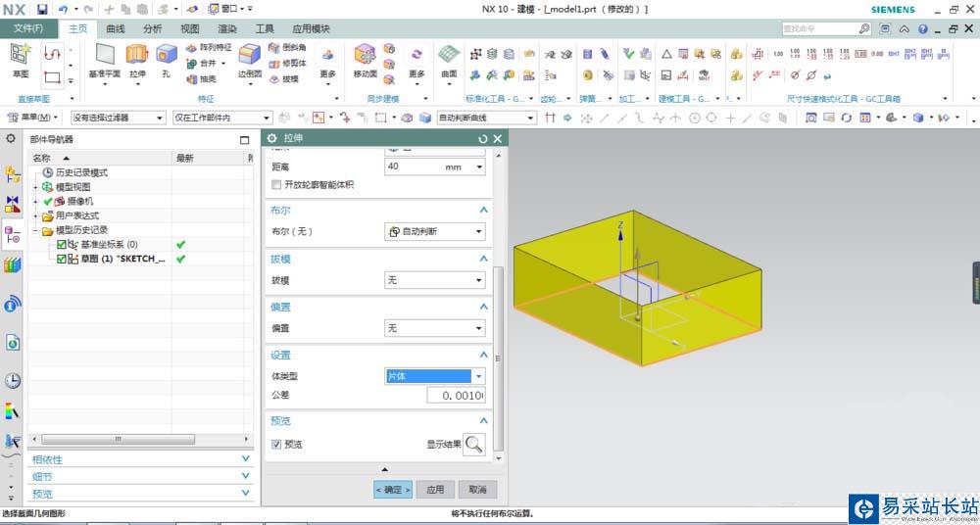
Task: Open the 体类型 片体 dropdown
Action: (x=434, y=376)
